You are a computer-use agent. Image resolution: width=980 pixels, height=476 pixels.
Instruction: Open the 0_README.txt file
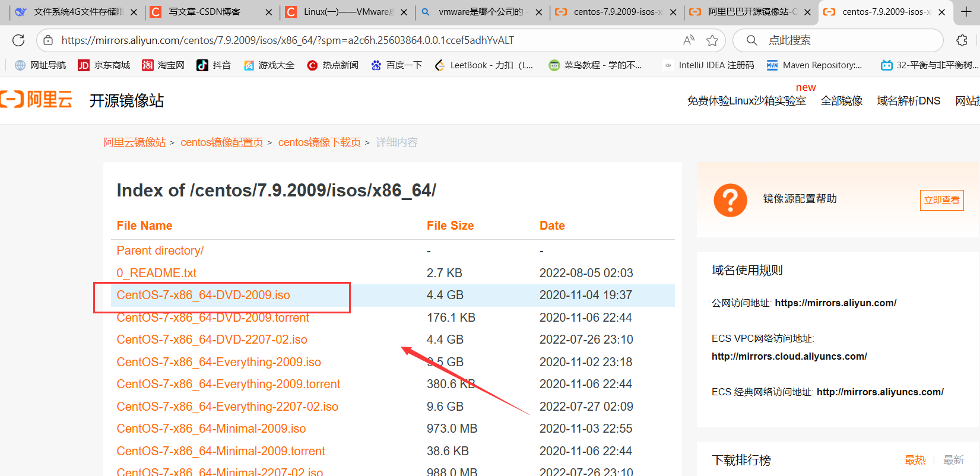157,273
